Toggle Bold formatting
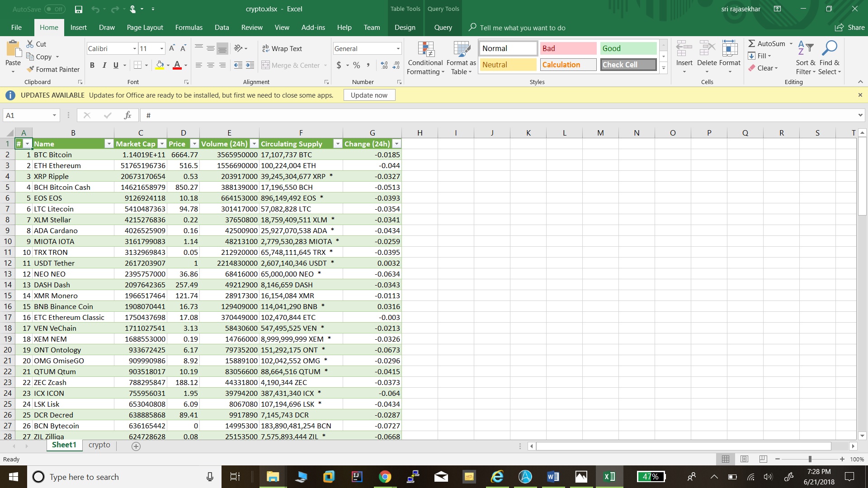The image size is (868, 488). pos(92,65)
